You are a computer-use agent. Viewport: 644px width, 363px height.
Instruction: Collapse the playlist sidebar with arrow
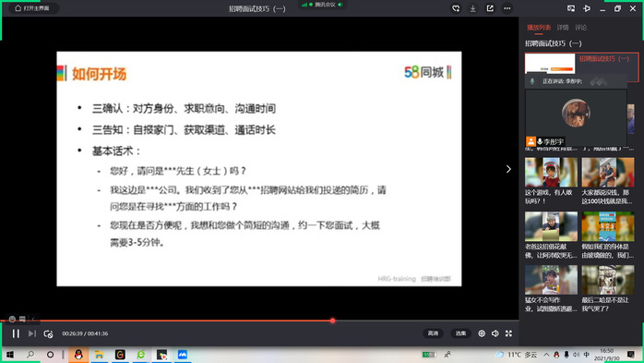coord(508,169)
